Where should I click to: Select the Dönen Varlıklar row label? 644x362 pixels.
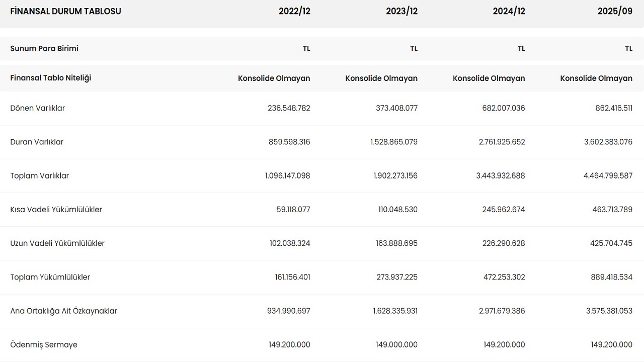[x=38, y=108]
